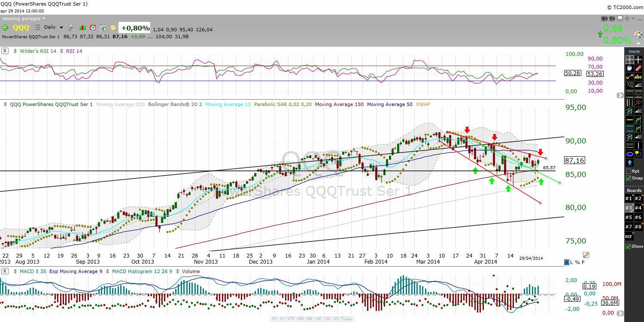Click the four-arrow move pane icon

pos(627,18)
